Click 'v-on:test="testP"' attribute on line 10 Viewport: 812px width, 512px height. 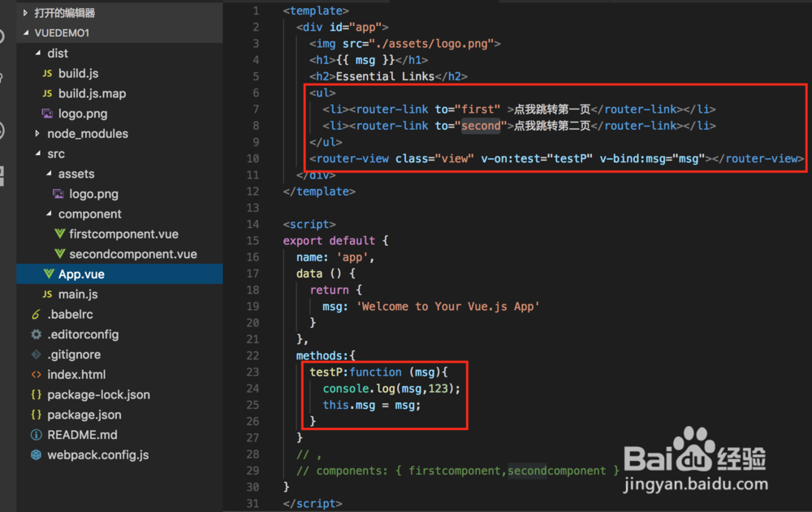(x=537, y=159)
